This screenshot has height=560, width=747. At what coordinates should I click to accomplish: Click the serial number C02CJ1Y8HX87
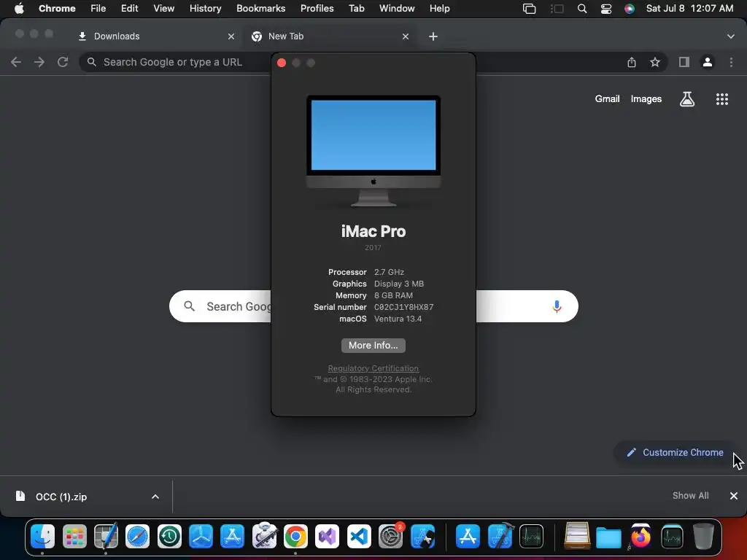point(403,307)
